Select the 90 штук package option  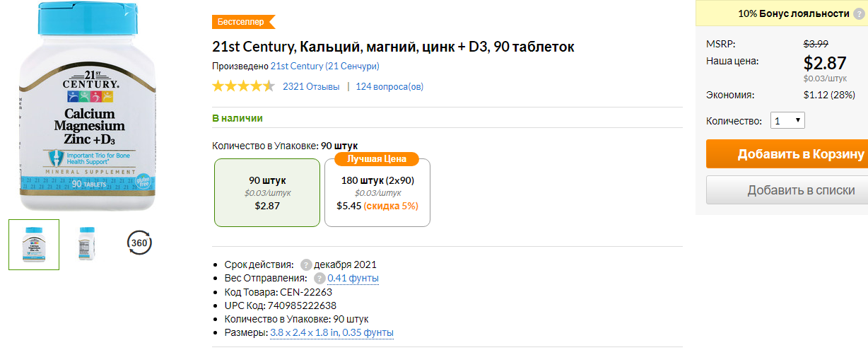click(x=267, y=192)
